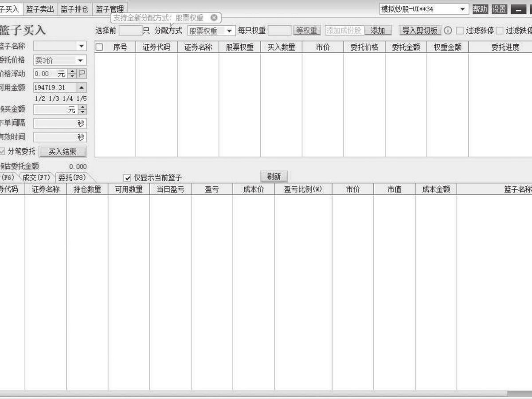Click the 刷新 refresh button
The height and width of the screenshot is (399, 532).
pos(274,176)
